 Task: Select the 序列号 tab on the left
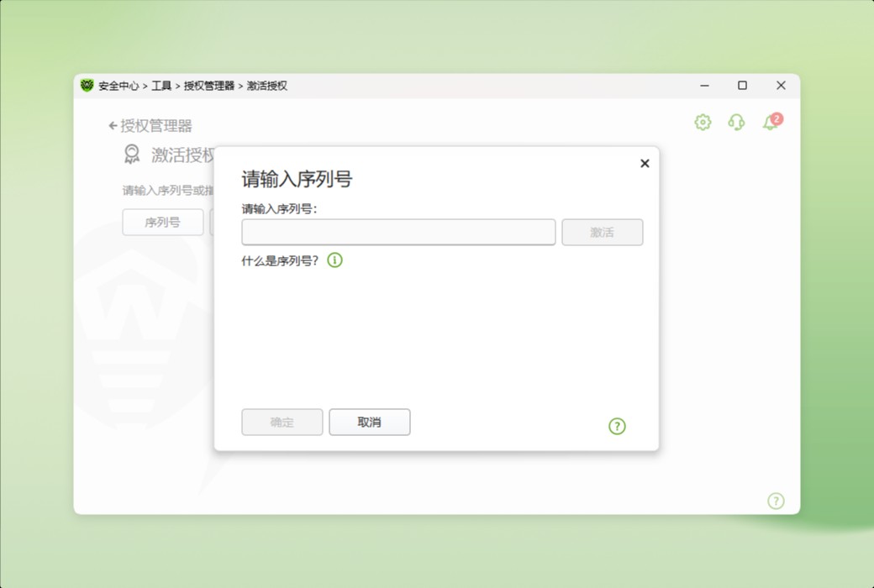(162, 223)
